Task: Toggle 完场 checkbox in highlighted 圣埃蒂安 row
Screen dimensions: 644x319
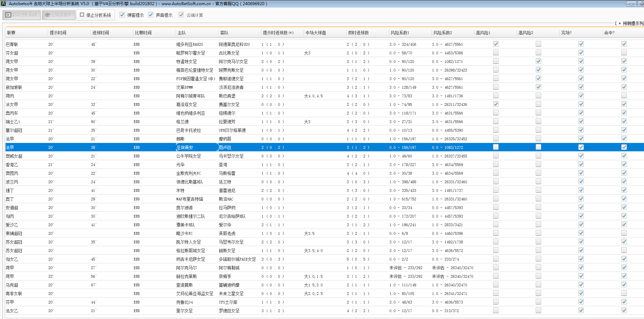Action: tap(581, 147)
